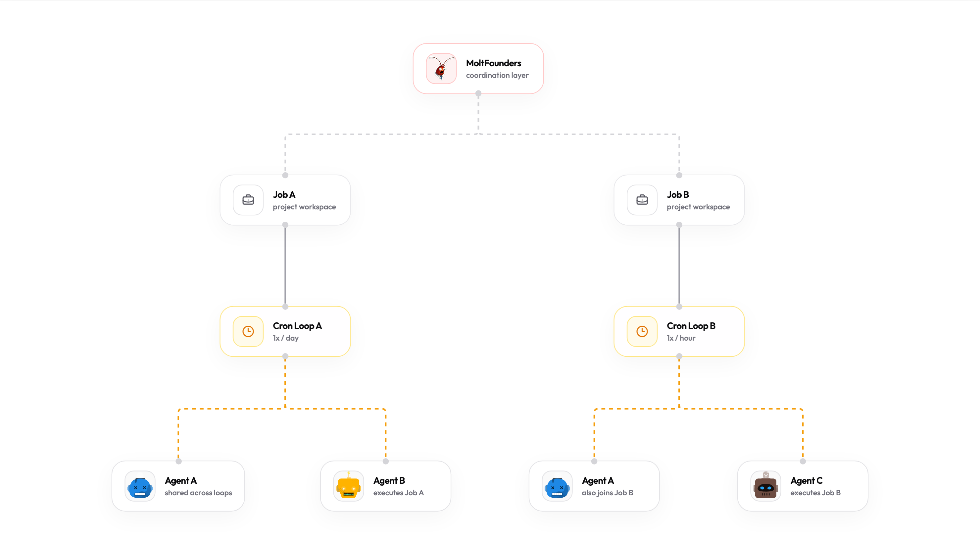Open the MoltFounders coordination layer node
980x552 pixels.
pos(478,69)
